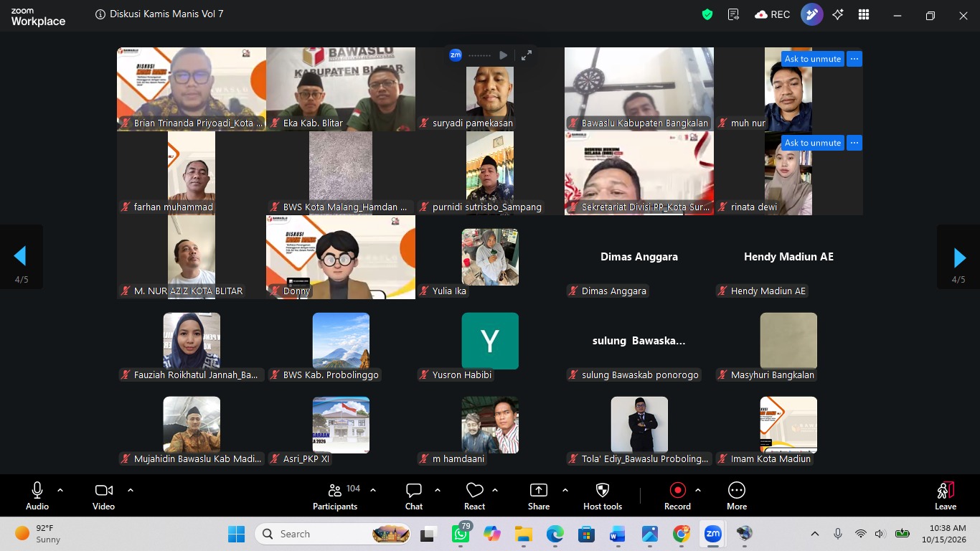Open the Chat panel

click(414, 496)
